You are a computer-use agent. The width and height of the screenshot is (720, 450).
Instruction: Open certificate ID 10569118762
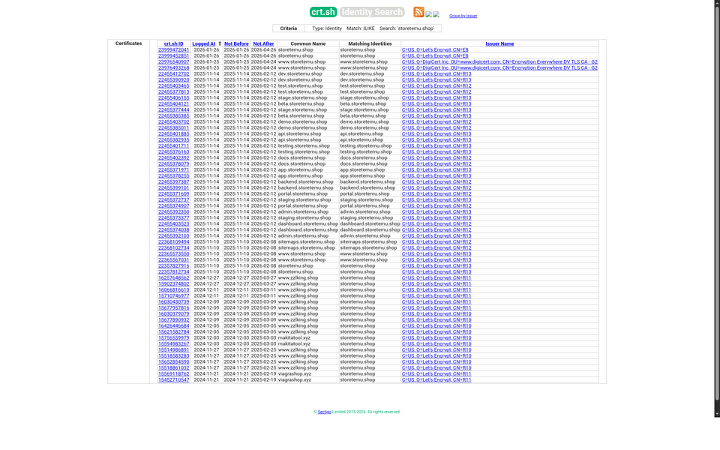click(174, 375)
